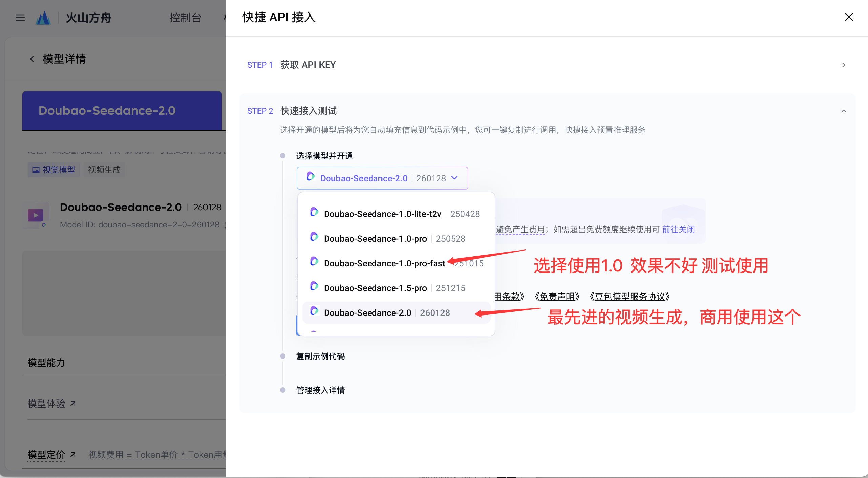Click the 避免产生费用 underlined text
This screenshot has height=478, width=868.
[x=520, y=230]
